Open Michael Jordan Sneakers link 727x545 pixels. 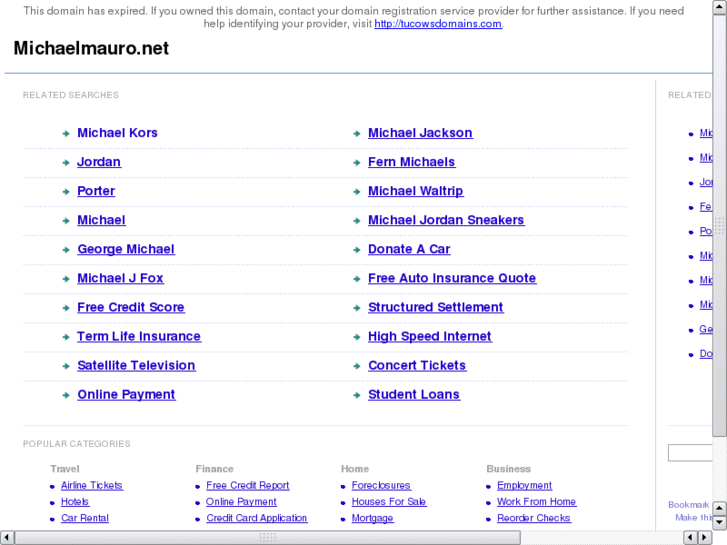(x=446, y=220)
